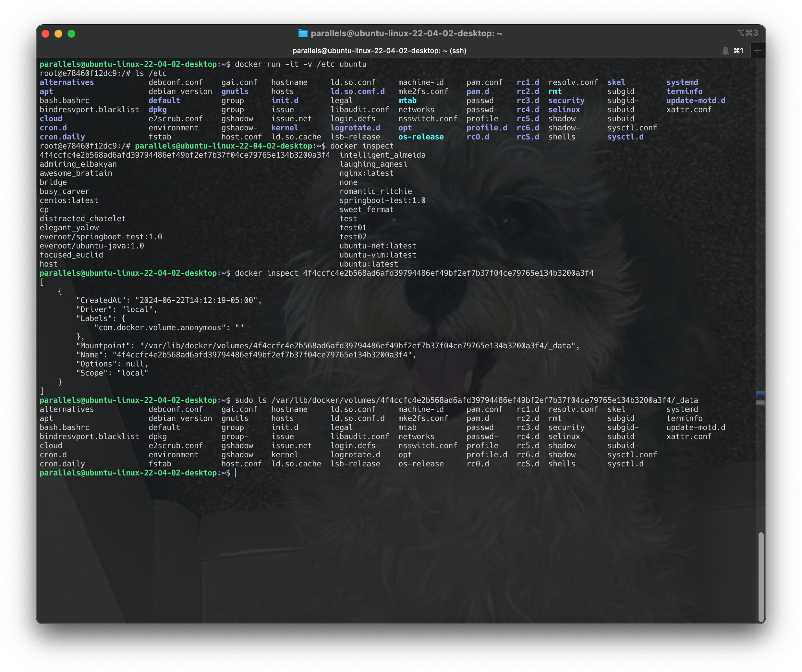Image resolution: width=802 pixels, height=672 pixels.
Task: Click 'test01' in the completion list
Action: pos(353,228)
